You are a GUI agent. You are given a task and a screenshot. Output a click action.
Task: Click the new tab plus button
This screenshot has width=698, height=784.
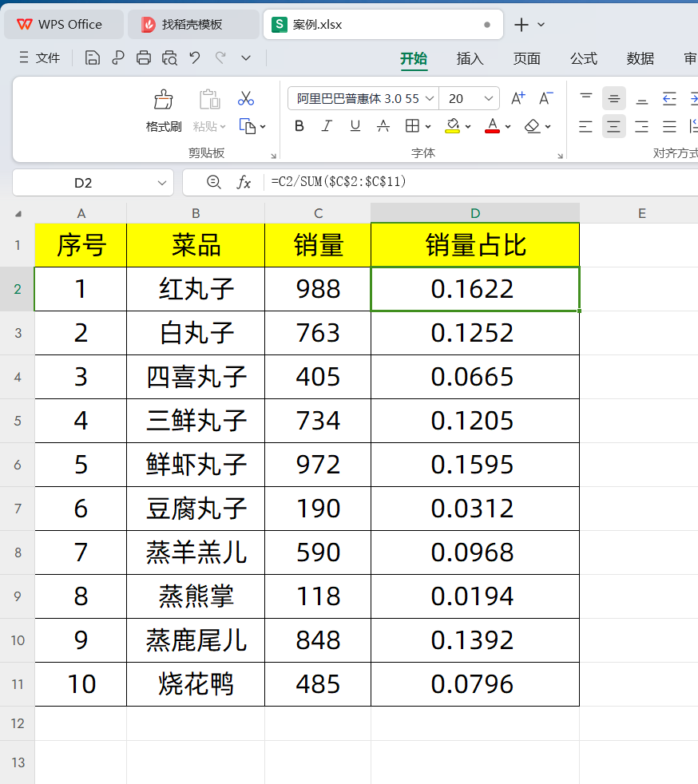click(x=520, y=24)
